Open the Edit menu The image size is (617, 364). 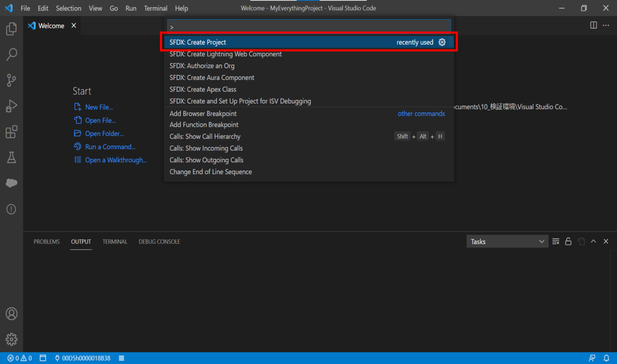(43, 8)
